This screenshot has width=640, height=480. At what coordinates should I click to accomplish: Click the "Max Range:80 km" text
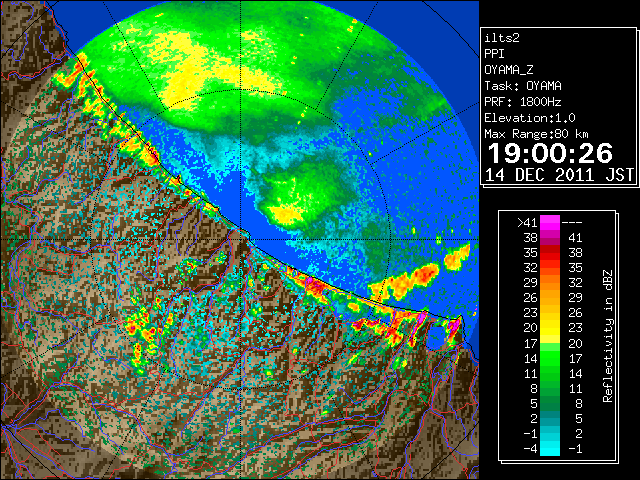[536, 134]
